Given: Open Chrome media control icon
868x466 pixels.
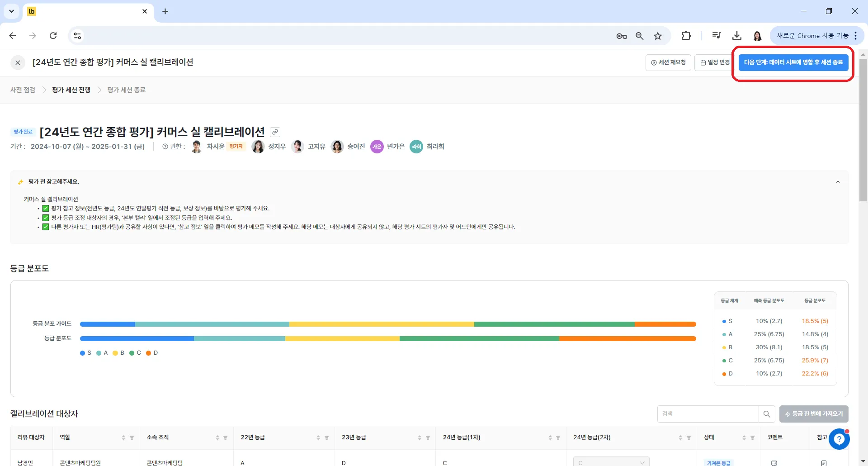Looking at the screenshot, I should click(x=716, y=36).
